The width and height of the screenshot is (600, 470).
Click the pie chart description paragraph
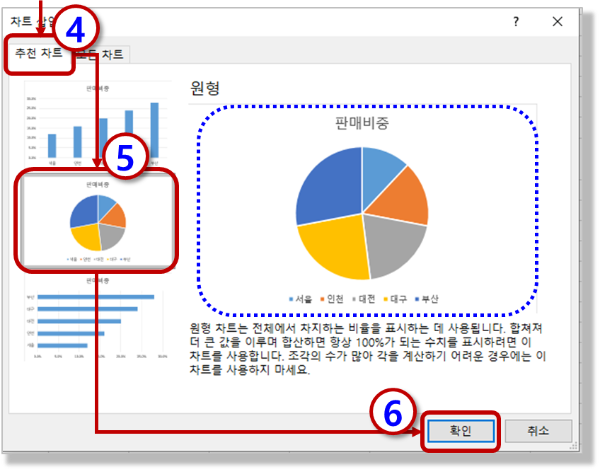[x=367, y=349]
